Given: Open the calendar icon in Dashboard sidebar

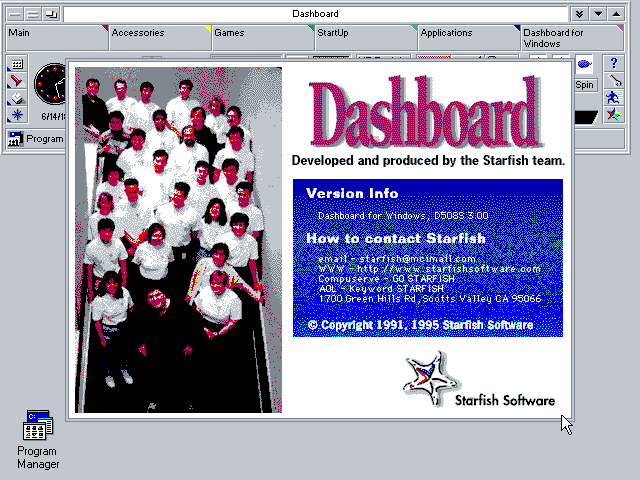Looking at the screenshot, I should (17, 64).
